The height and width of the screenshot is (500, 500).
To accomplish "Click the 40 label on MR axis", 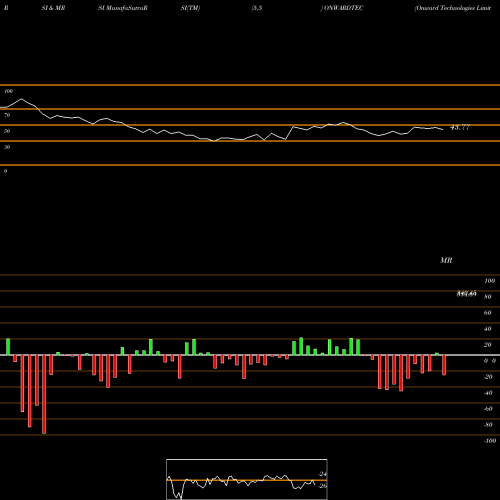I will pyautogui.click(x=488, y=329).
